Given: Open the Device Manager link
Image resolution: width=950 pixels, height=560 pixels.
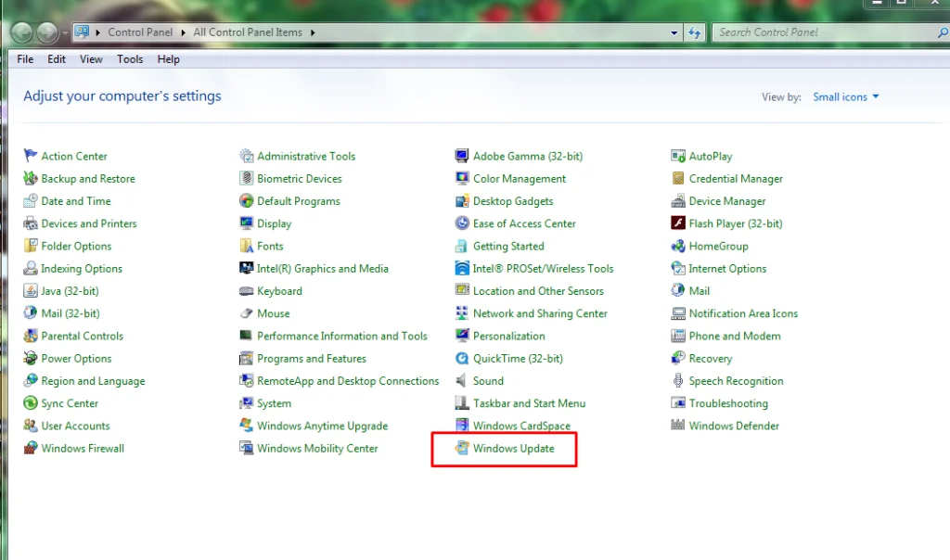Looking at the screenshot, I should pos(727,201).
